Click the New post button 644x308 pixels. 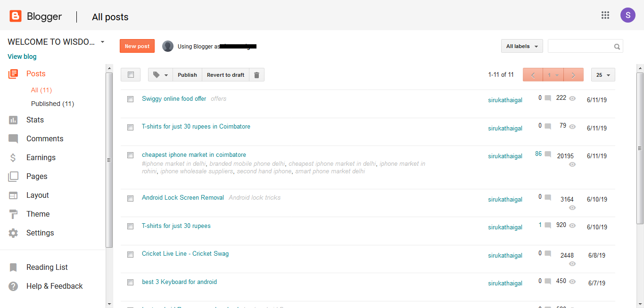pos(137,46)
